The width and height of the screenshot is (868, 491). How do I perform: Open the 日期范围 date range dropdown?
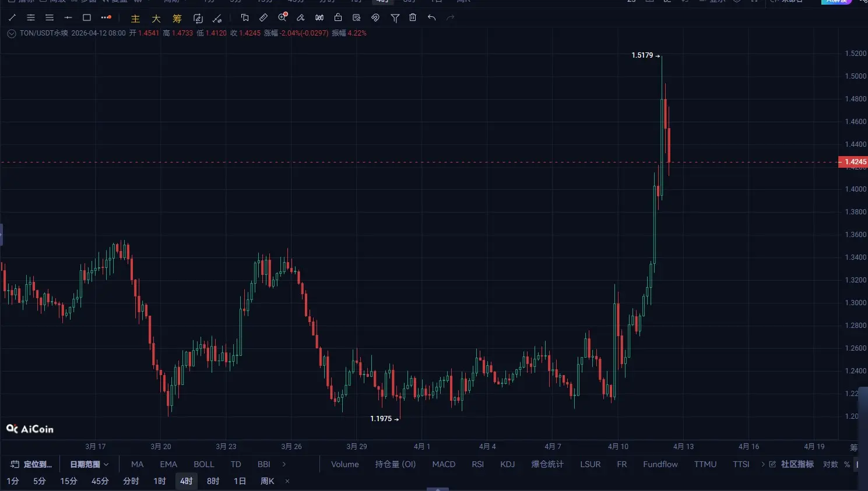[89, 464]
